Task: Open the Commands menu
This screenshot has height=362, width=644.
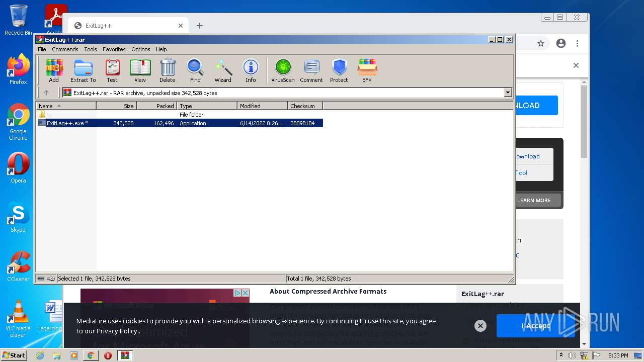Action: [x=65, y=49]
